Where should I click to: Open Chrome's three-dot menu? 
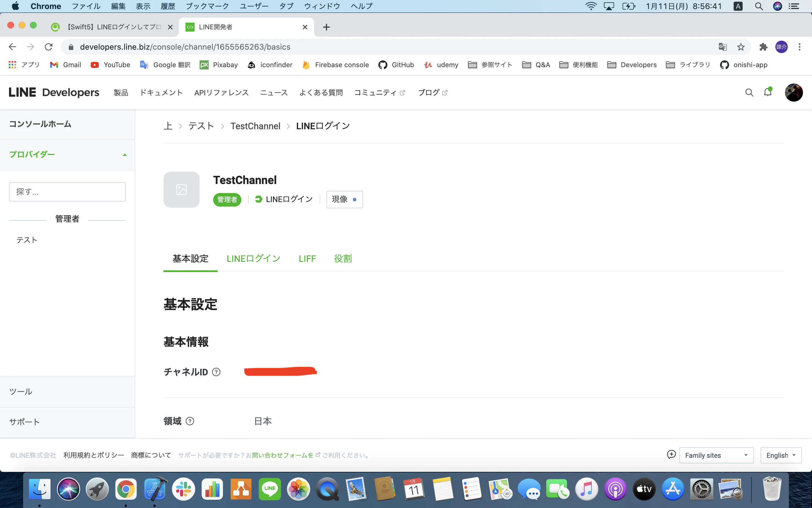[800, 47]
